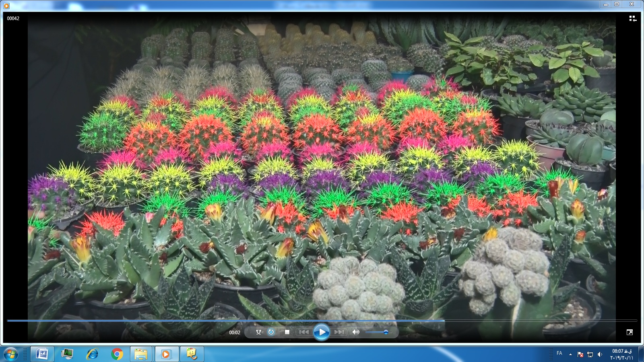Skip to the previous track

pyautogui.click(x=304, y=332)
